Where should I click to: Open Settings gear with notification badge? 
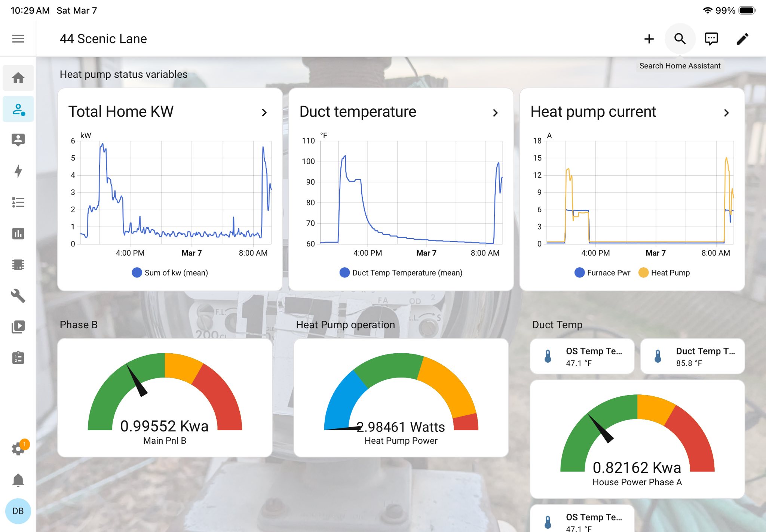pyautogui.click(x=19, y=448)
